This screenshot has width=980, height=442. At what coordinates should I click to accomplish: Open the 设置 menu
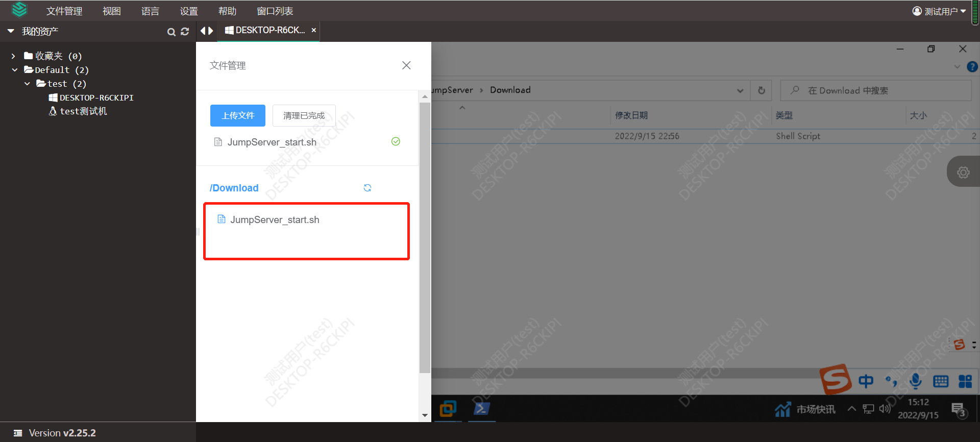click(189, 11)
